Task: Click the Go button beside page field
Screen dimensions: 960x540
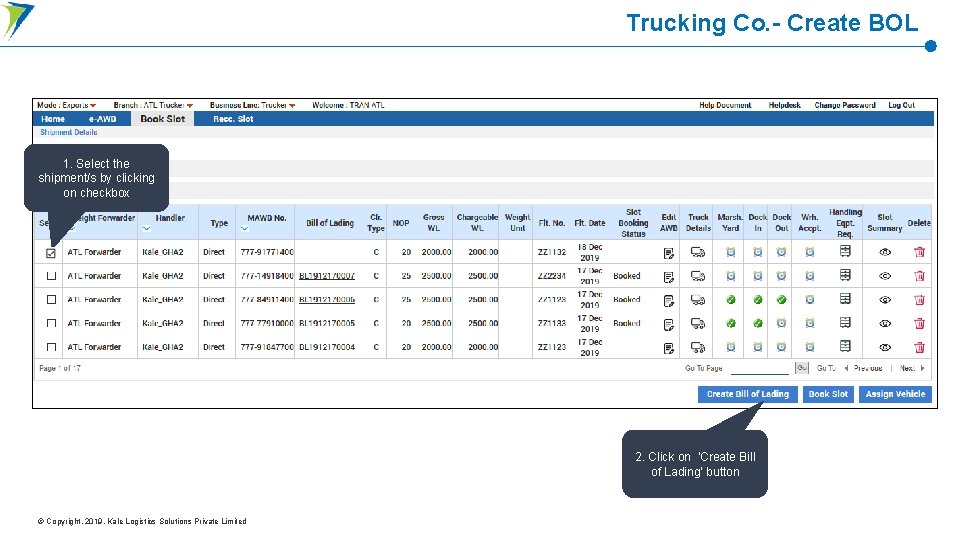Action: tap(801, 368)
